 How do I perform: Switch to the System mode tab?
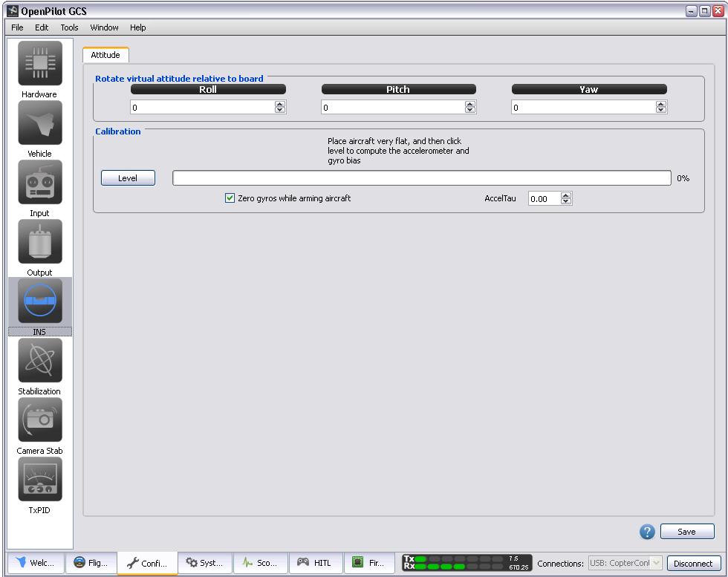(x=205, y=563)
